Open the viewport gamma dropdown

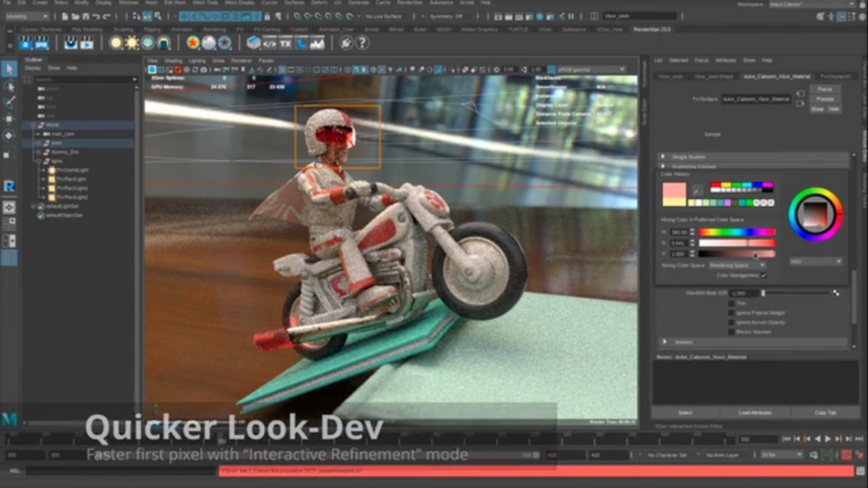591,69
